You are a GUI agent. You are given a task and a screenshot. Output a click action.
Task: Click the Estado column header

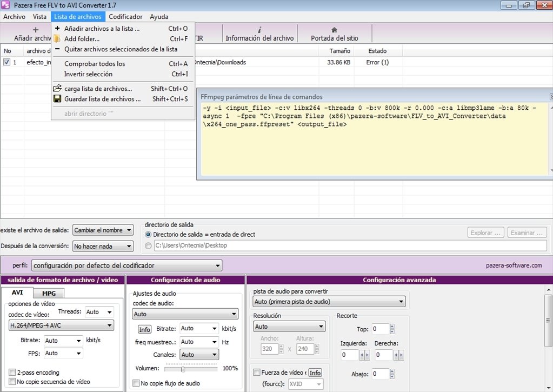pos(377,51)
